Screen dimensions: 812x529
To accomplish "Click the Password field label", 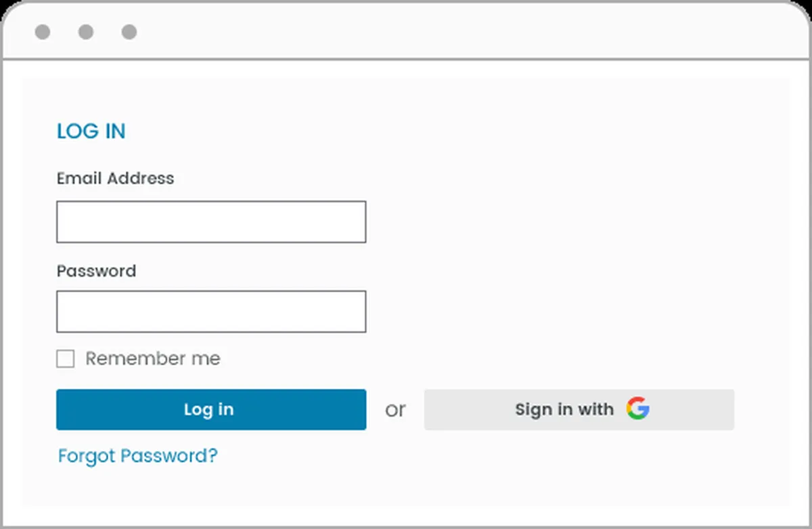I will pos(96,271).
